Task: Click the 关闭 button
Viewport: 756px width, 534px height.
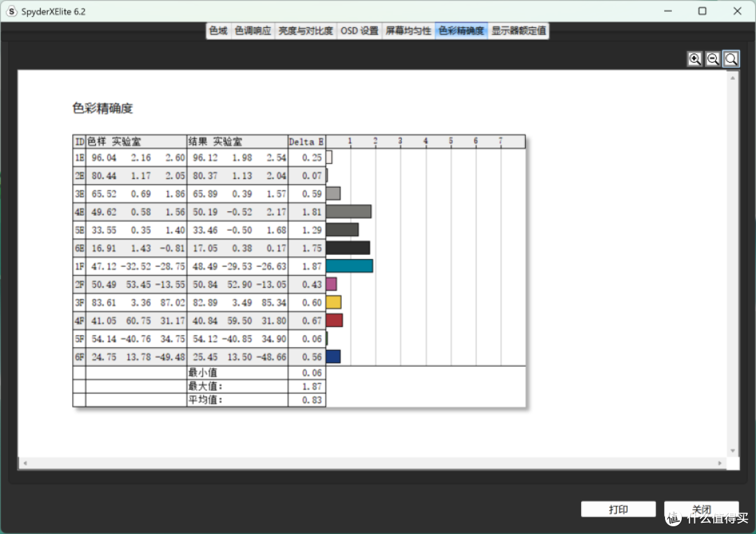Action: pos(701,510)
